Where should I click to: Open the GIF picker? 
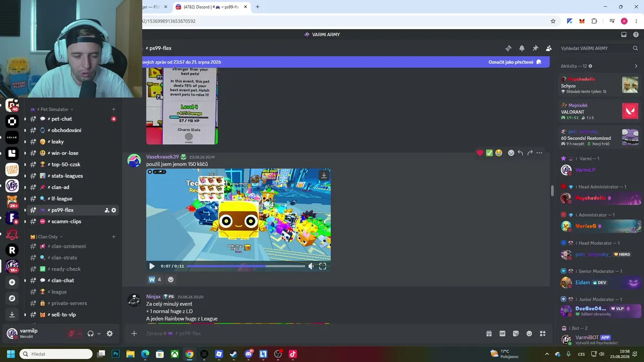point(502,333)
